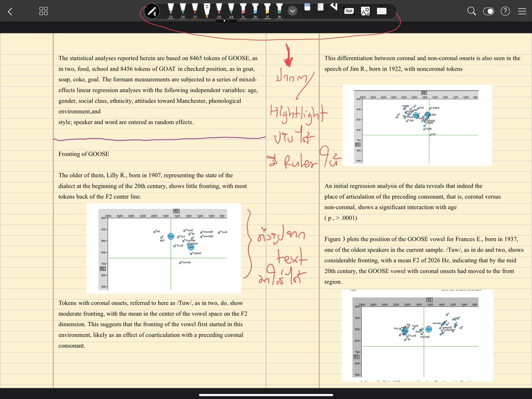Tap the text '( p , > .0001)'
The width and height of the screenshot is (532, 399).
point(340,218)
